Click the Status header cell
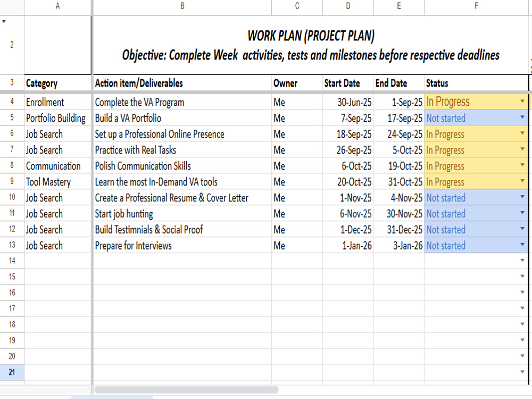Screen dimensions: 532x399 click(476, 83)
